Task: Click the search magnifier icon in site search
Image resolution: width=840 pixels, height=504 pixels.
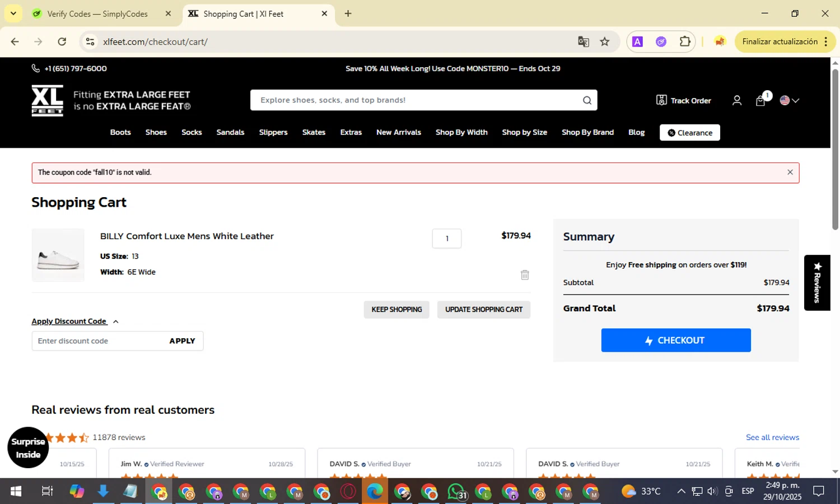Action: tap(587, 100)
